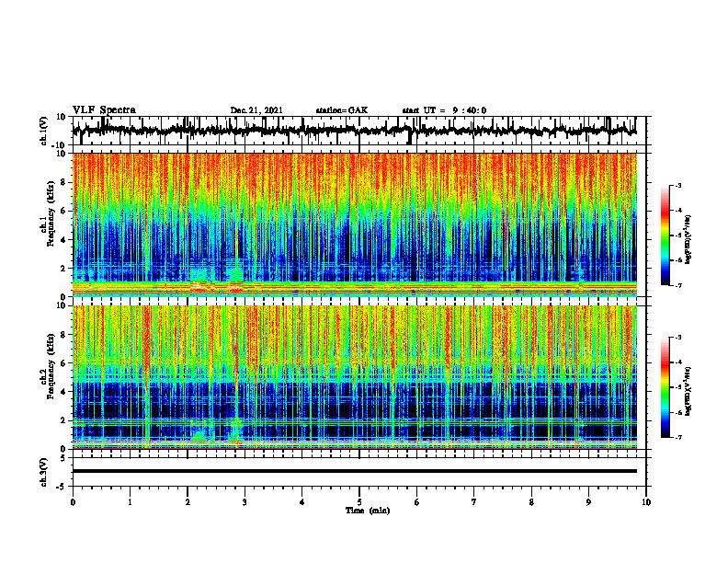Click the ch.1 spectrogram plot
This screenshot has width=728, height=563.
click(x=355, y=224)
